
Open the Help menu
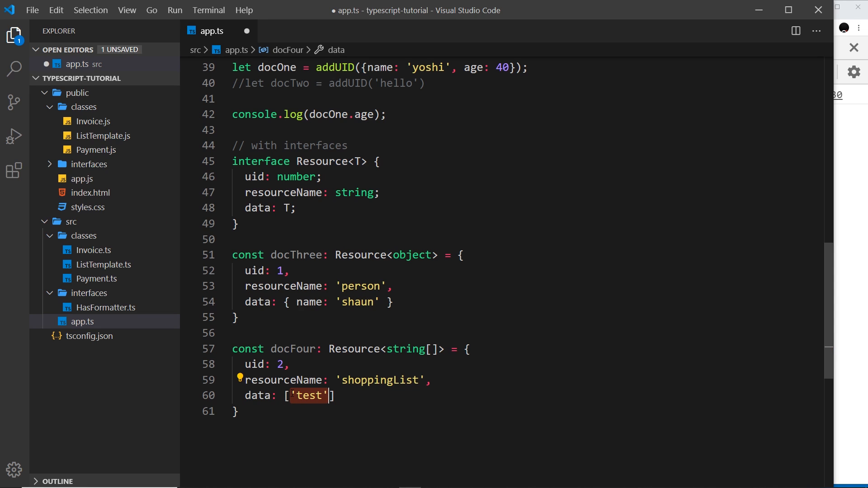[x=244, y=10]
